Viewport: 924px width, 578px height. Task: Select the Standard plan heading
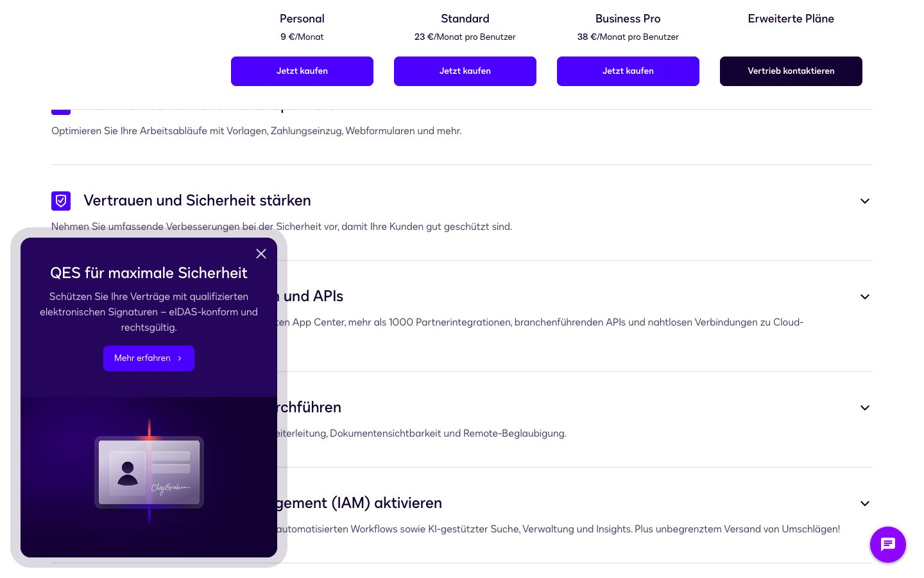[x=465, y=19]
